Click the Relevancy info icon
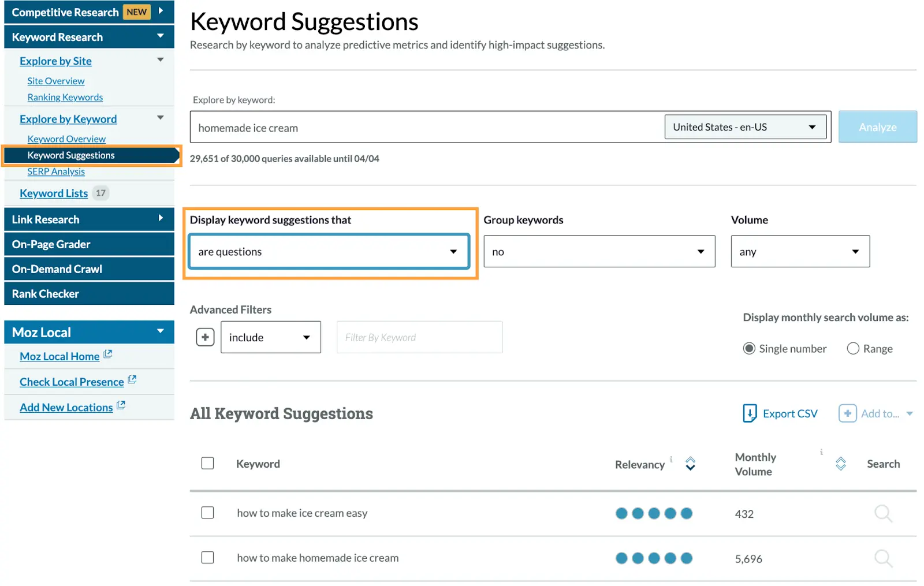 (x=671, y=460)
